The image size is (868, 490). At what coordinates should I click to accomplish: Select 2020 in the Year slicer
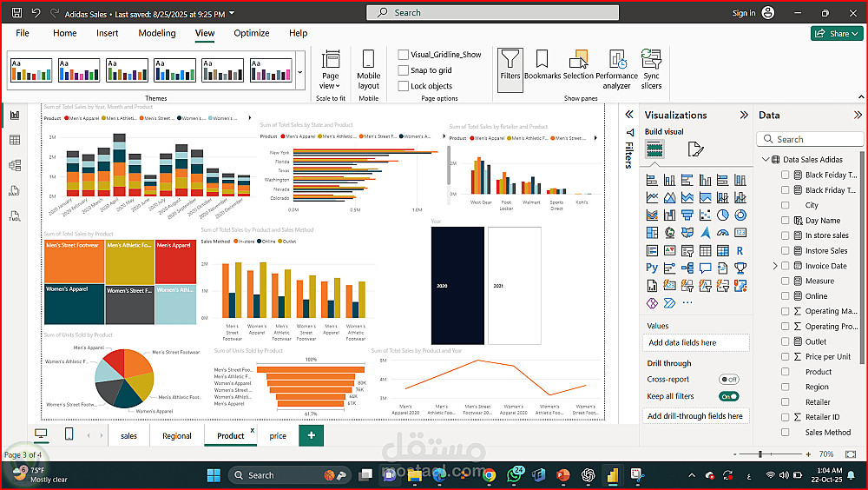(x=457, y=286)
